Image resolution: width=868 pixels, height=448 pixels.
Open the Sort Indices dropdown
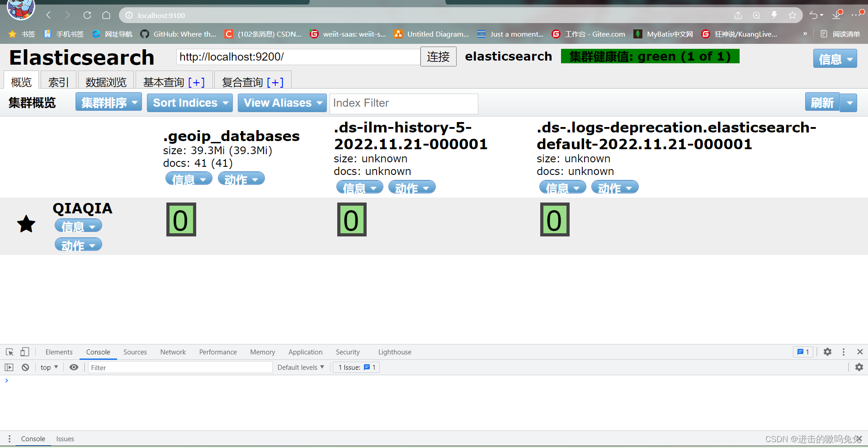[190, 103]
